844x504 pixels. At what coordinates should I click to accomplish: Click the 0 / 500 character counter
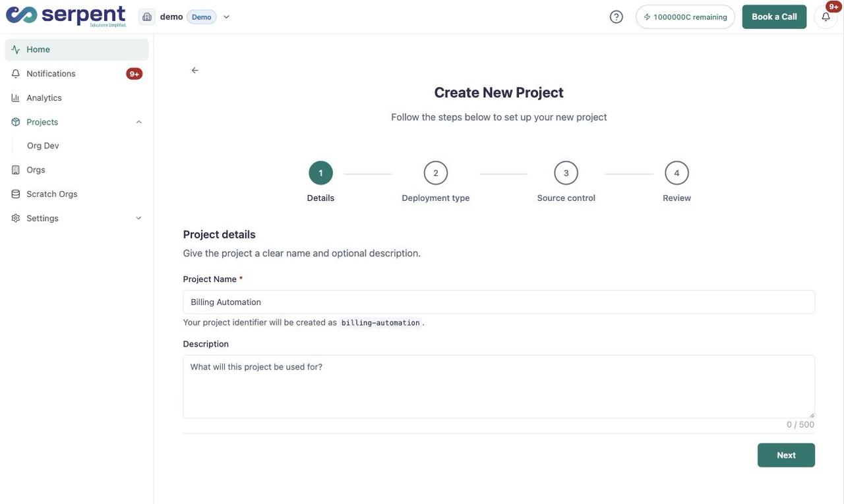pyautogui.click(x=800, y=425)
